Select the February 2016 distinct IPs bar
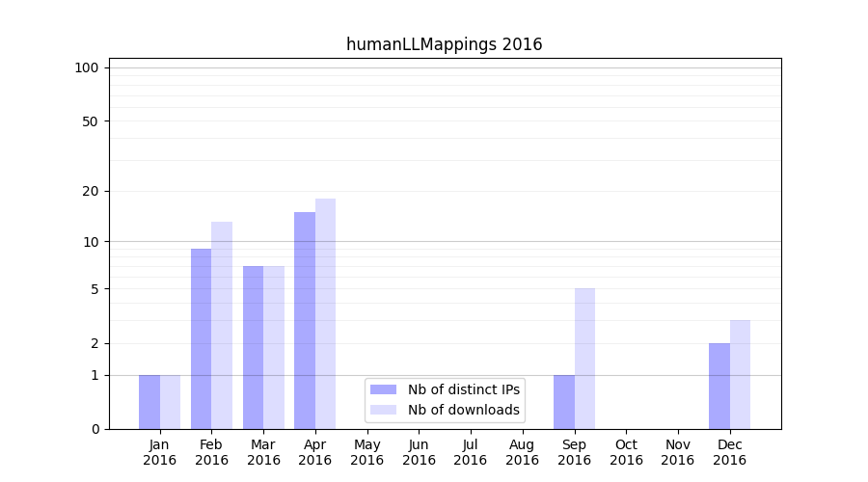The width and height of the screenshot is (868, 482). pyautogui.click(x=201, y=338)
